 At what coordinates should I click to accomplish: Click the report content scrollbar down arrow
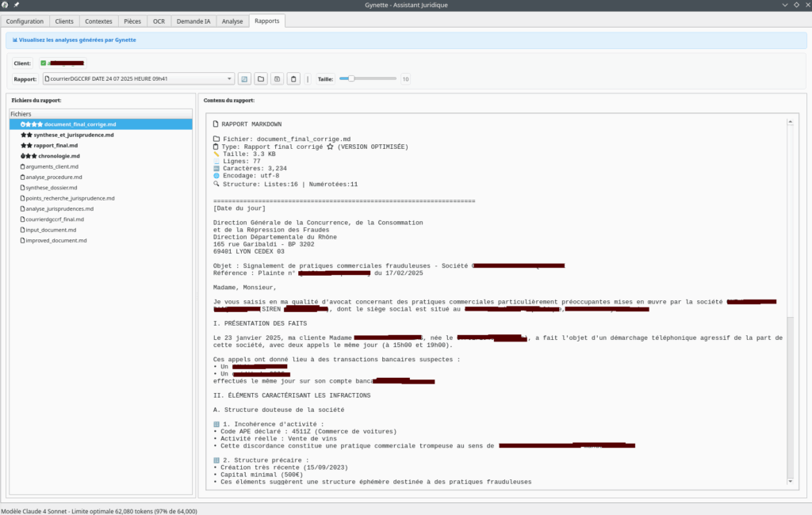(x=788, y=480)
